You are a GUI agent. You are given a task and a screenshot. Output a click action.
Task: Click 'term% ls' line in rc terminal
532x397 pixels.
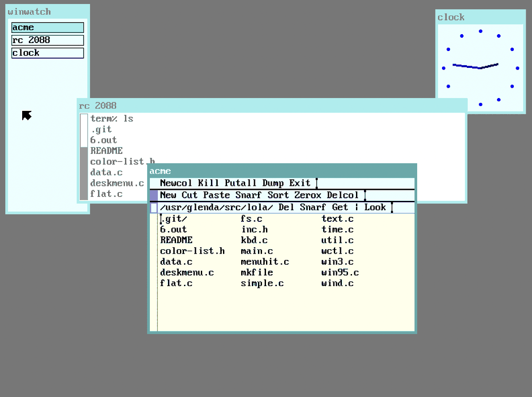click(x=112, y=119)
